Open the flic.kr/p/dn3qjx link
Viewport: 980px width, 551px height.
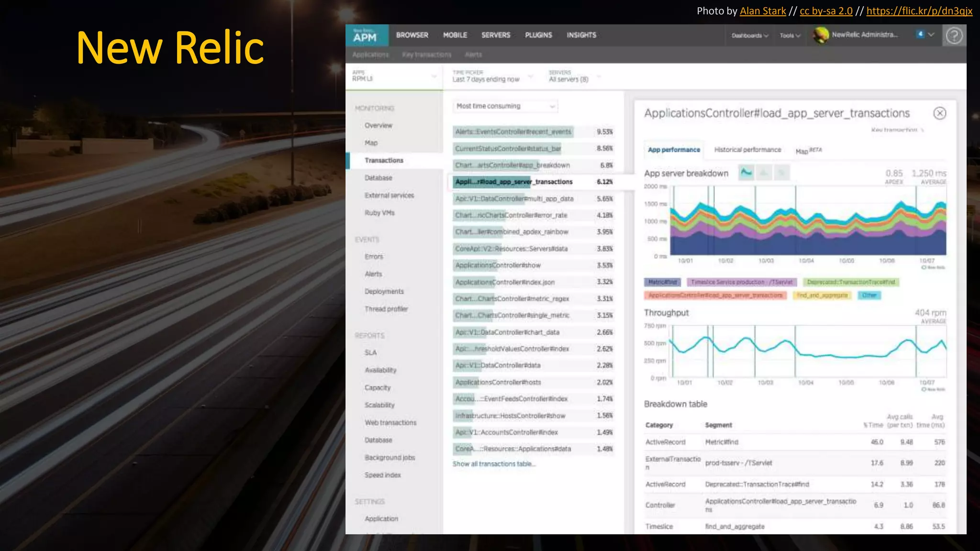pos(919,11)
